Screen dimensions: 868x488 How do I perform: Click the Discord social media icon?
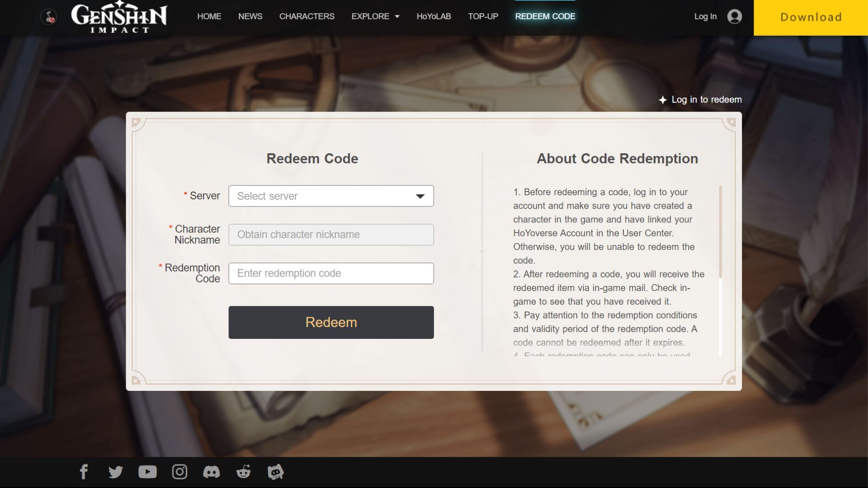click(212, 471)
